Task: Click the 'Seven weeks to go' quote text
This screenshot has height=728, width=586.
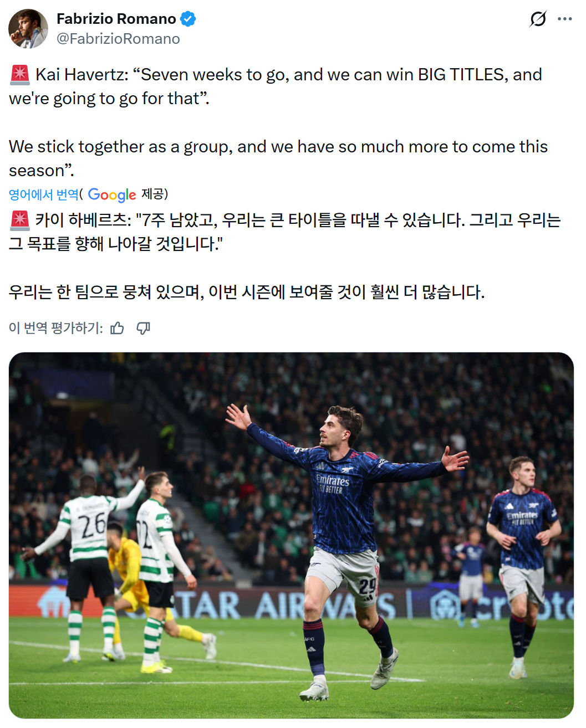Action: 288,75
